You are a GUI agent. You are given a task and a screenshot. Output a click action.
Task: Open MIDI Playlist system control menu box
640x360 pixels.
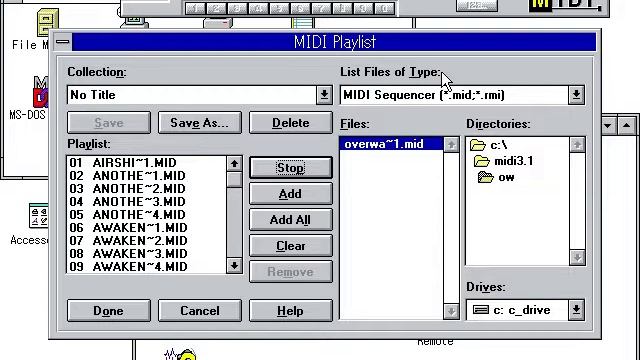point(62,42)
